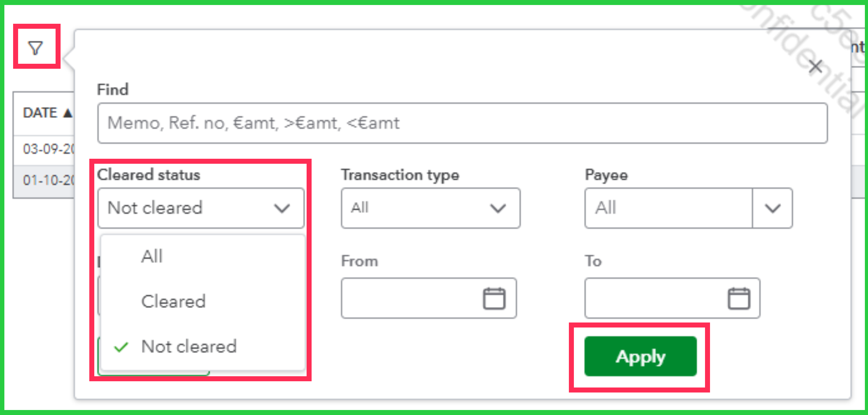Select the 01-10 transaction row
Viewport: 868px width, 415px height.
[x=47, y=180]
